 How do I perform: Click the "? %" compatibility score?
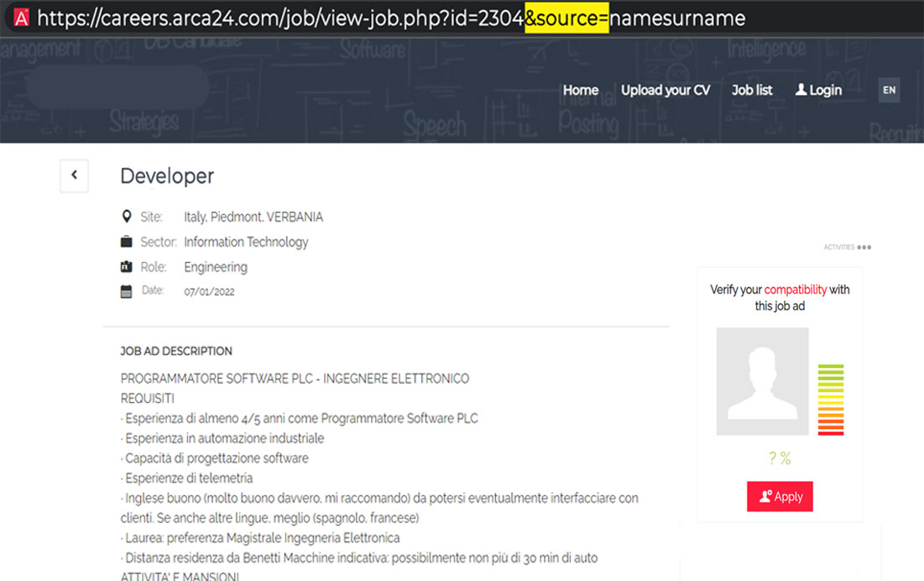pos(780,458)
